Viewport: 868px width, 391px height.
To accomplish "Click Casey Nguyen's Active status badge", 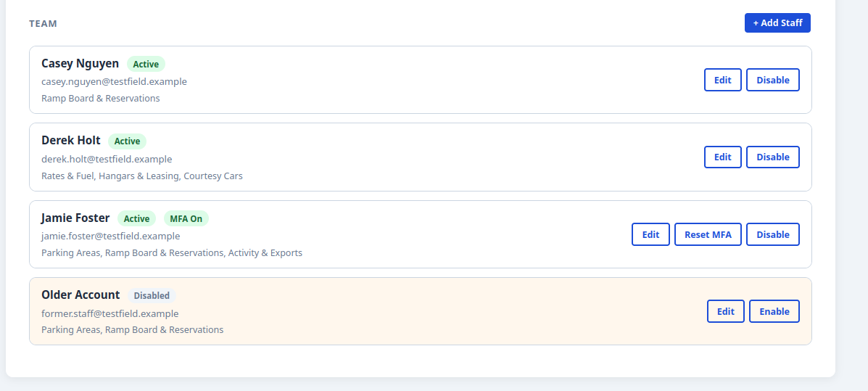I will [x=146, y=65].
